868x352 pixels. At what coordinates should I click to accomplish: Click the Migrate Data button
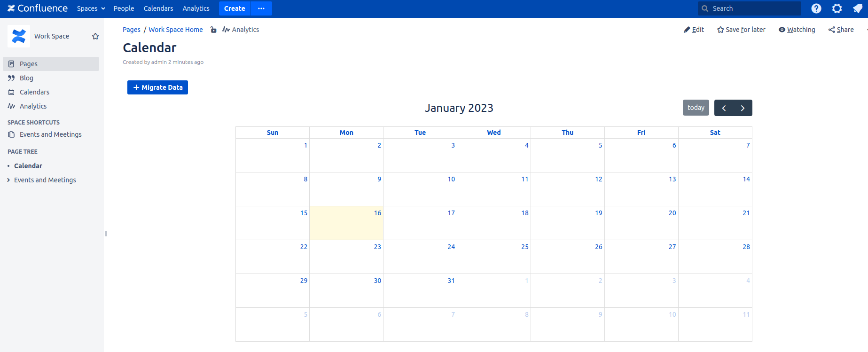pos(157,87)
